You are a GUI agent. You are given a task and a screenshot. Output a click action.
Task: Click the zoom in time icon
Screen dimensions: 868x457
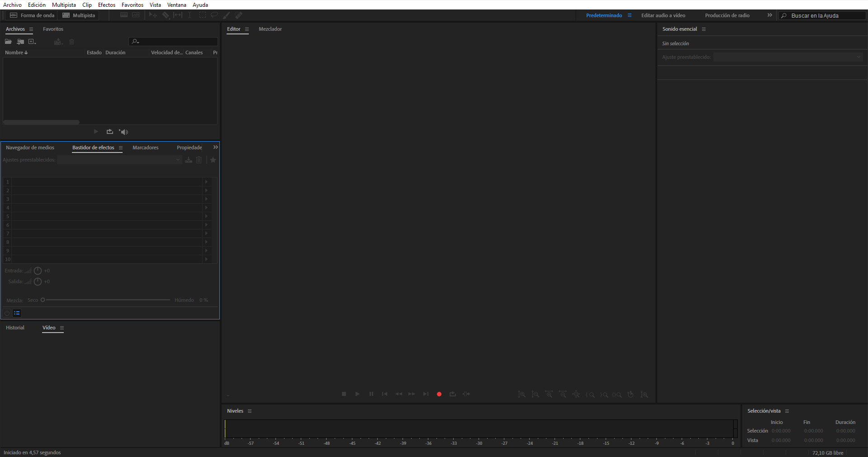coord(549,395)
